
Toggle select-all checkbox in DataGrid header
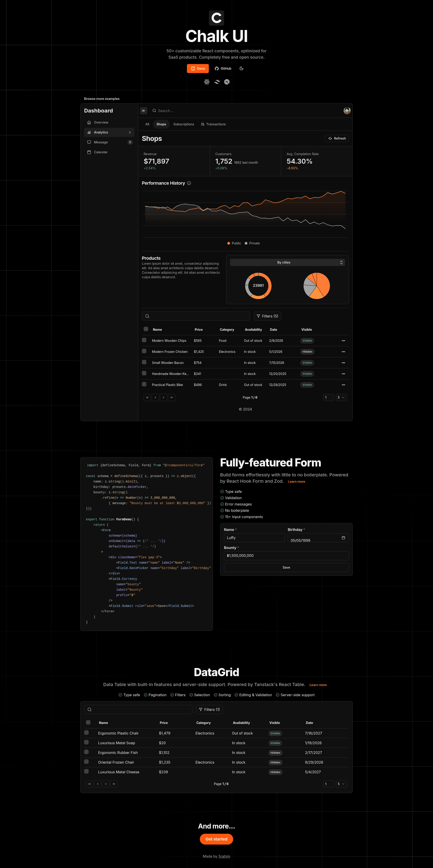pyautogui.click(x=88, y=722)
